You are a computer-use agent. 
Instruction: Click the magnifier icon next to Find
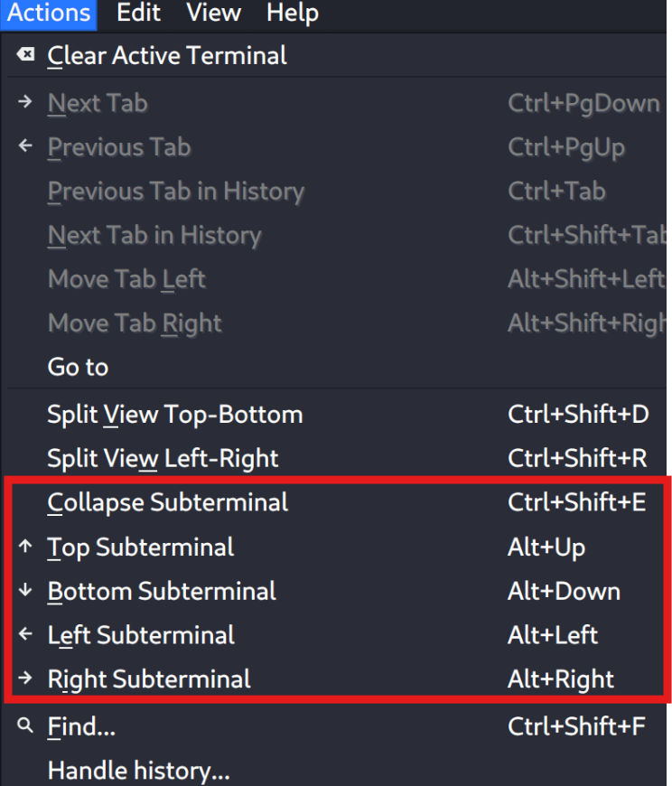click(x=25, y=725)
